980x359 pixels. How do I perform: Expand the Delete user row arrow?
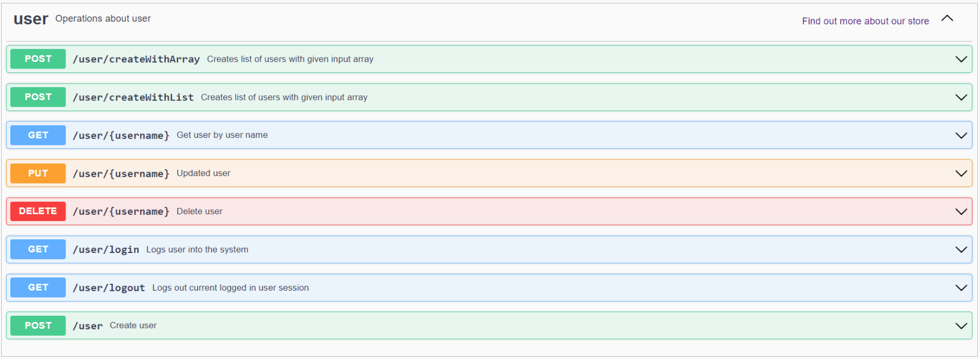point(961,211)
